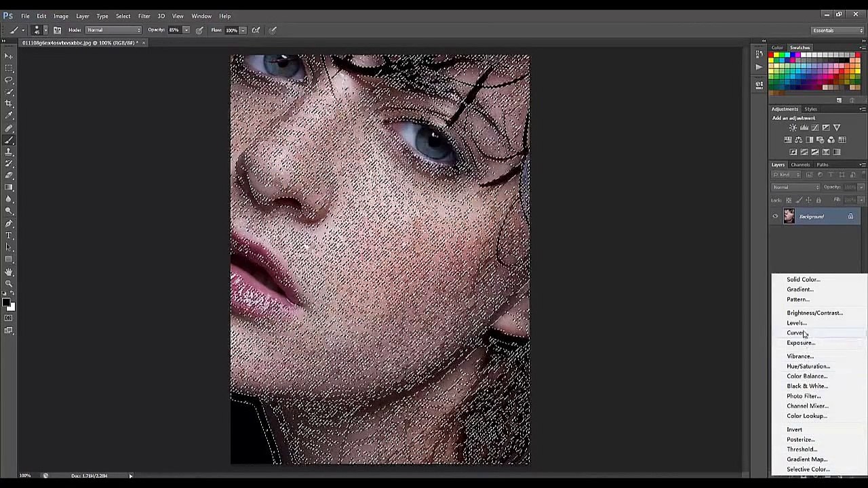
Task: Select the Move tool
Action: (x=9, y=56)
